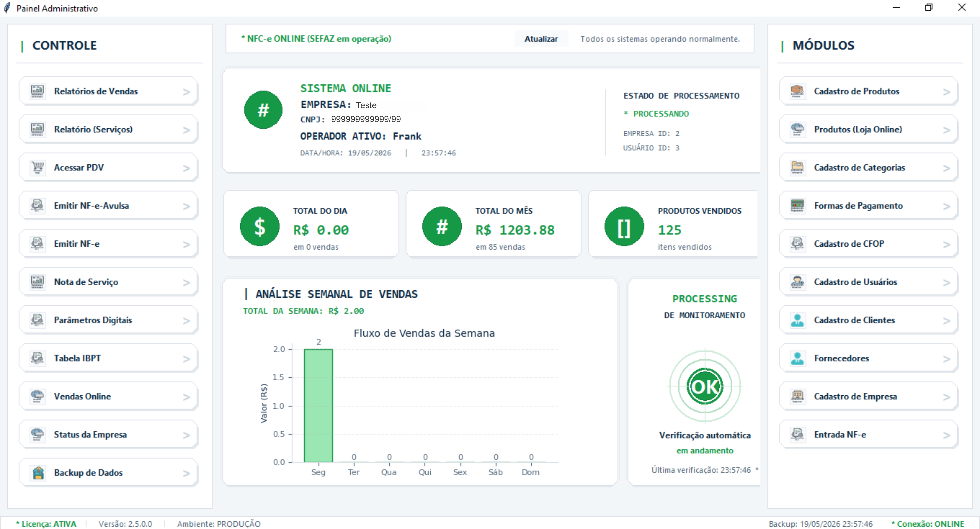Click the Fornecedores label

(x=841, y=358)
